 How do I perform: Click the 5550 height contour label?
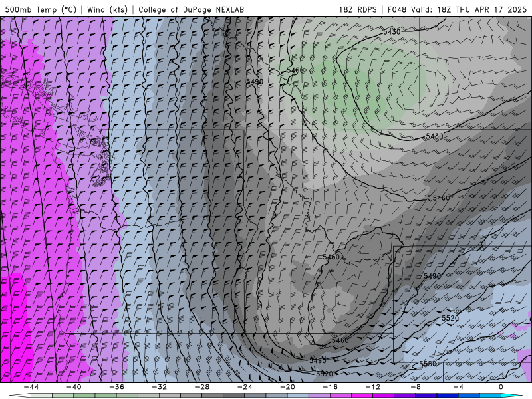(428, 364)
